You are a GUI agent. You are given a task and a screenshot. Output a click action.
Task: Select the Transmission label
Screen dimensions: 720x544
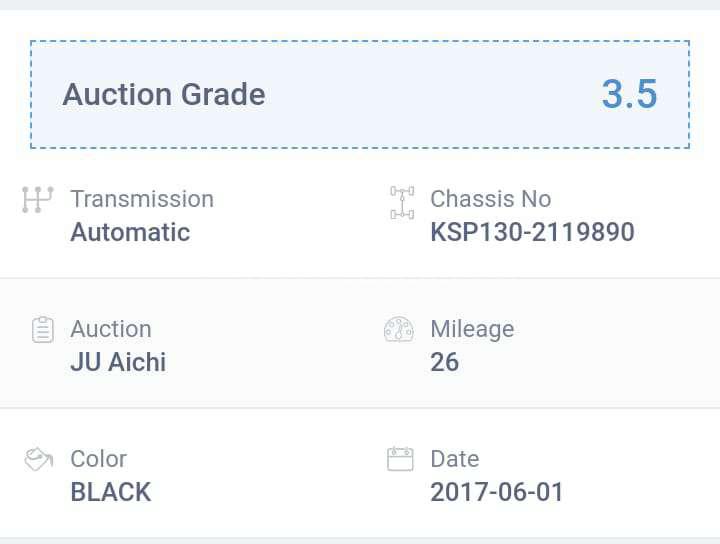142,199
